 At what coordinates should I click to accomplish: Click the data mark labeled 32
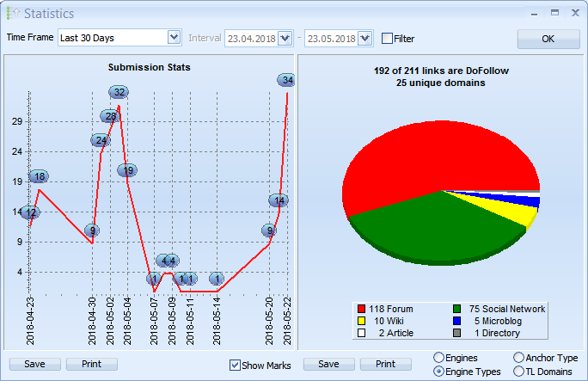pos(119,92)
